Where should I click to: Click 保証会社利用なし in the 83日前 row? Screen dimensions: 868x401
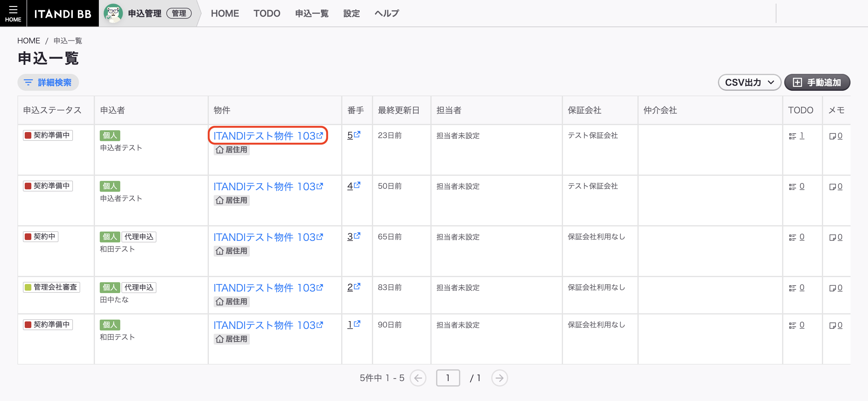596,287
